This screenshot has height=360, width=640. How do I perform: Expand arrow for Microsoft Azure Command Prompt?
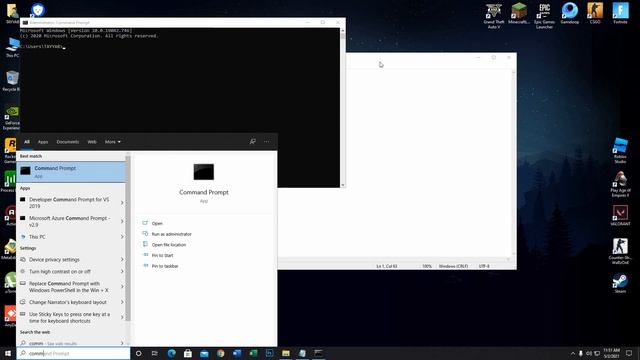point(122,221)
